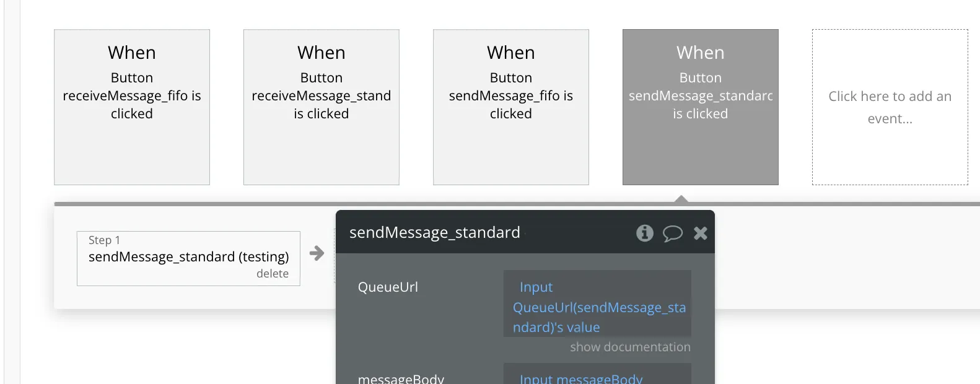Select the receiveMessage_stand button clicked event

click(322, 107)
